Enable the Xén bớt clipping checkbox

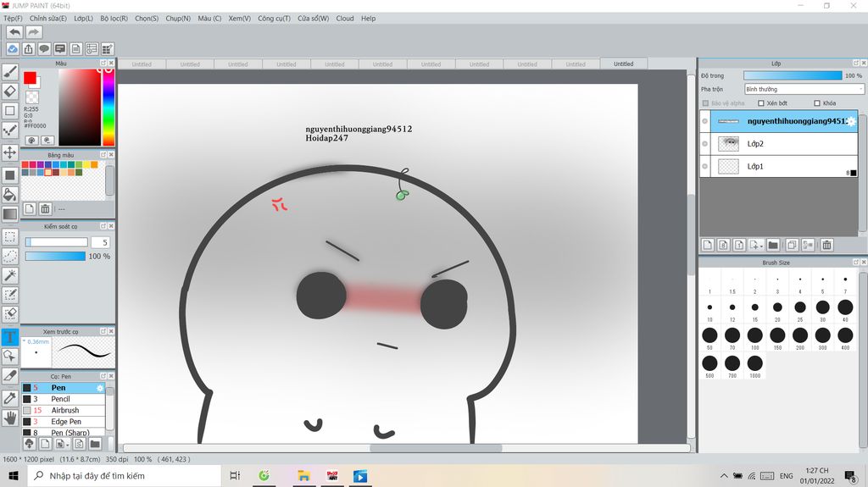[x=761, y=103]
